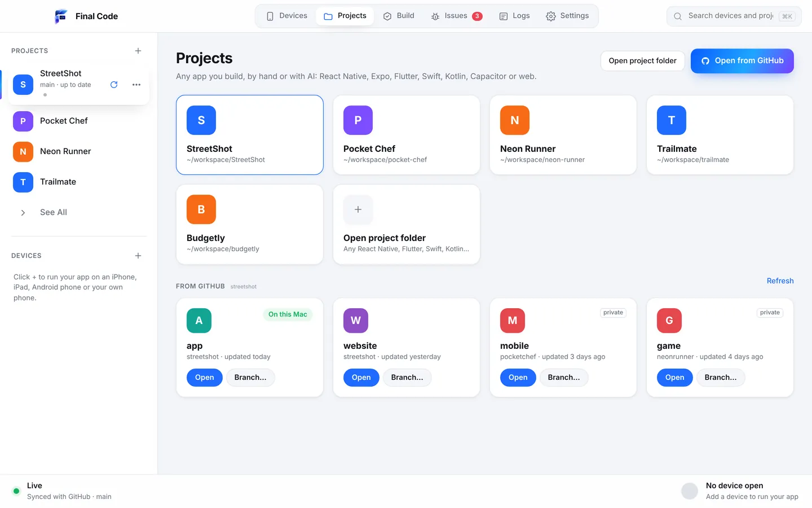
Task: Open Branch dropdown for app repo
Action: (250, 378)
